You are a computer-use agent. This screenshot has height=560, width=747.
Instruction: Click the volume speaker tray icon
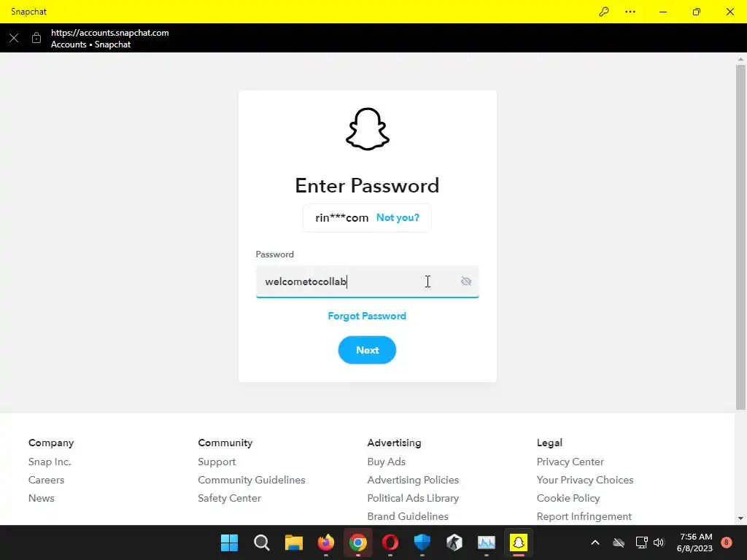point(659,542)
